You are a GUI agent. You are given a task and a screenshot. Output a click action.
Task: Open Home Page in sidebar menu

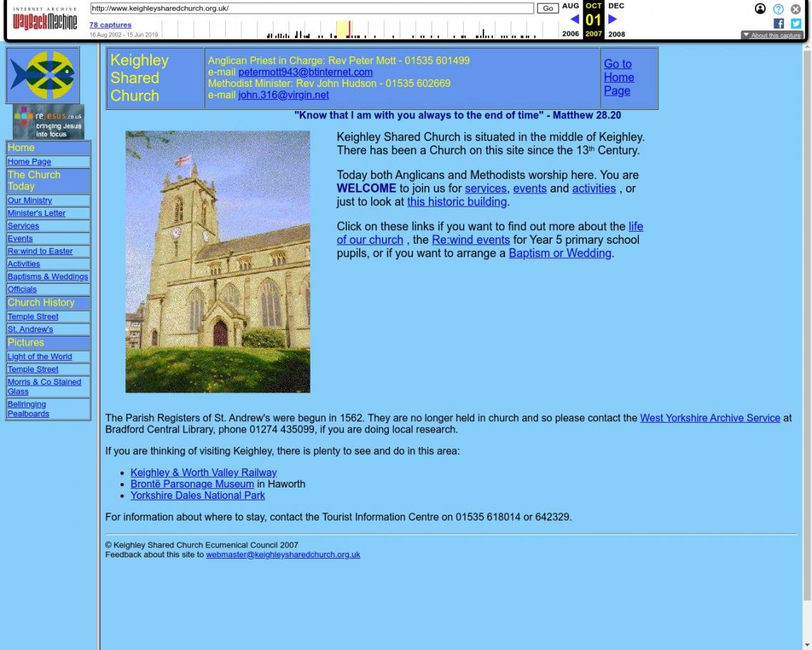pos(29,162)
